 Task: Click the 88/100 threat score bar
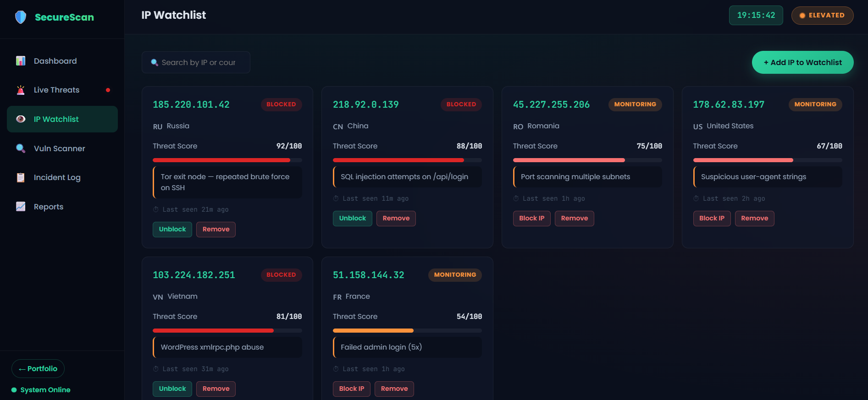pyautogui.click(x=407, y=160)
